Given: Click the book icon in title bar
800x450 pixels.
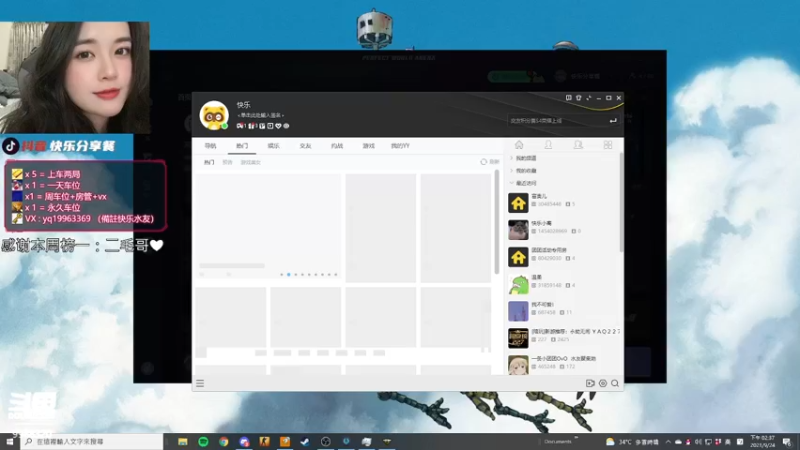Looking at the screenshot, I should click(568, 97).
